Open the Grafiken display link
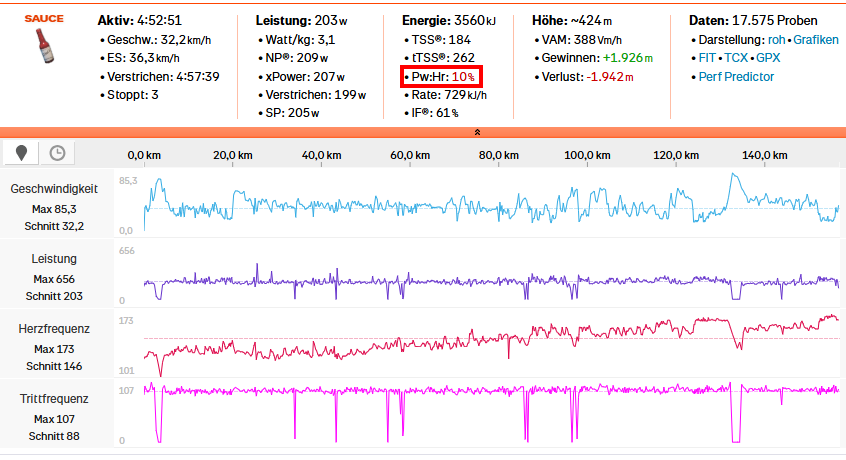The height and width of the screenshot is (460, 846). tap(816, 39)
